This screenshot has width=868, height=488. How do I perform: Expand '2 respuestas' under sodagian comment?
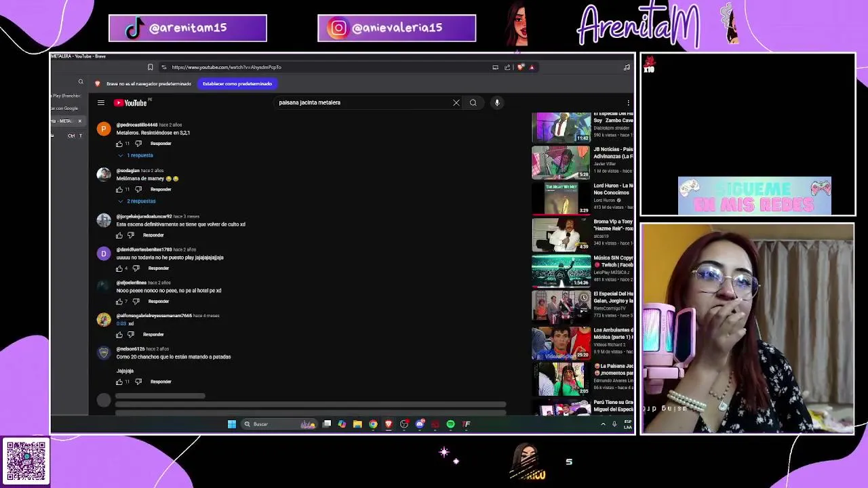[137, 201]
